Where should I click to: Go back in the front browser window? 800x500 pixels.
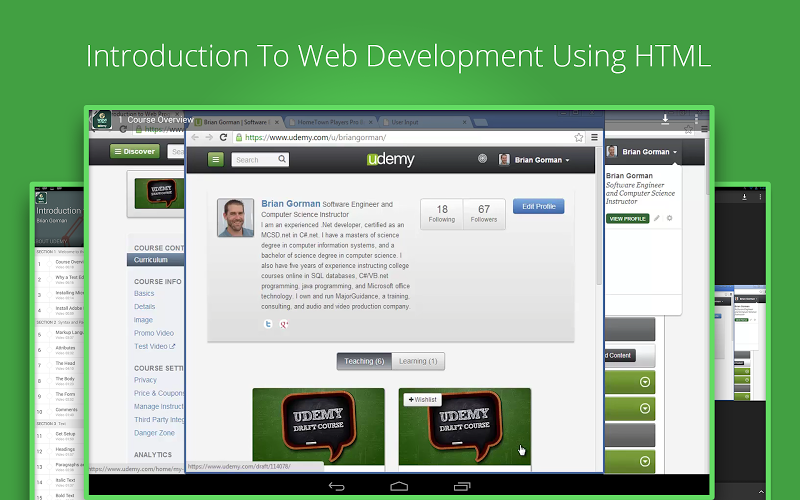(195, 137)
